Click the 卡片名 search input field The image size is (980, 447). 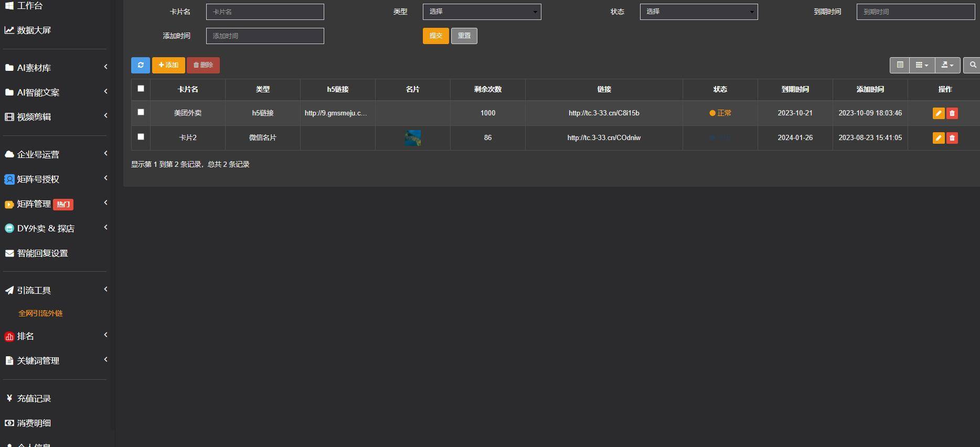(x=265, y=12)
